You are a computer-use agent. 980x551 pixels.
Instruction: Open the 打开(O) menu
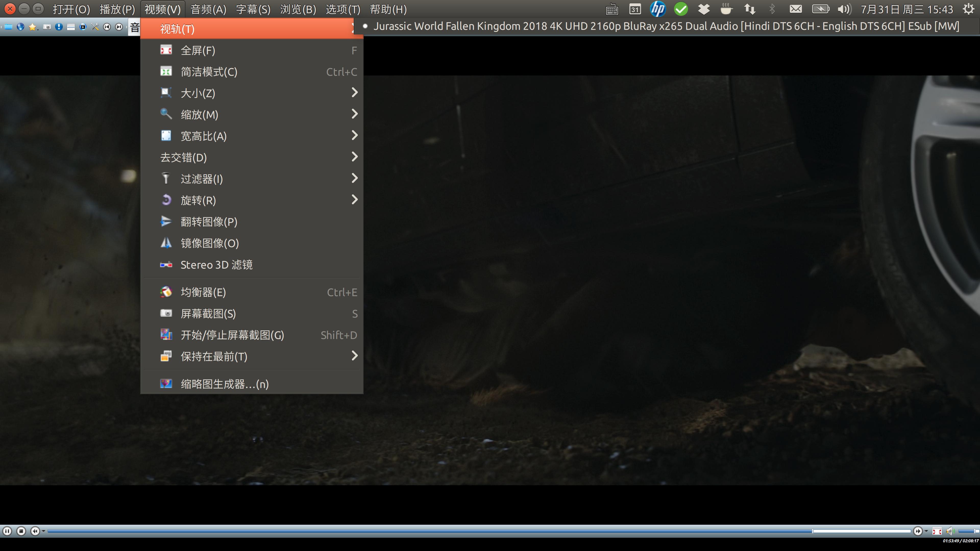tap(71, 9)
